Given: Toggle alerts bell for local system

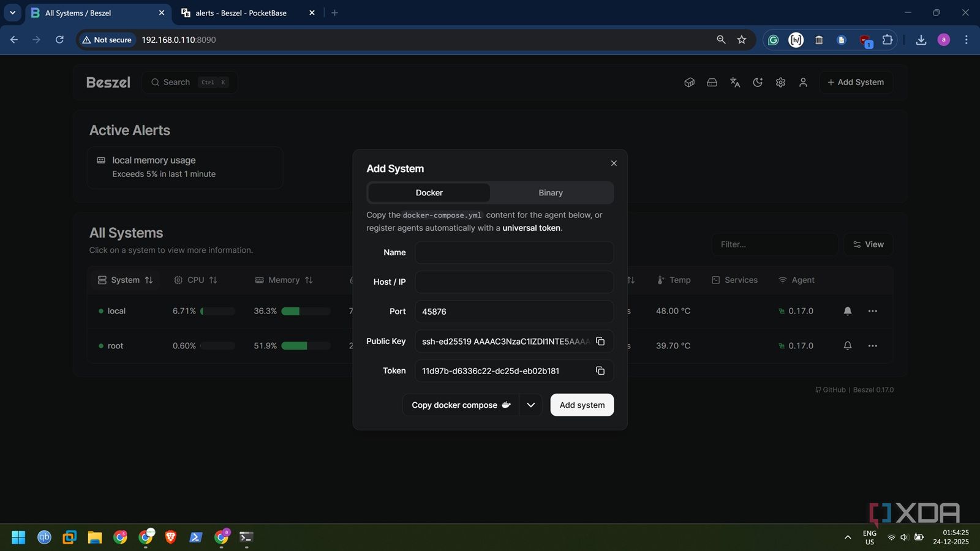Looking at the screenshot, I should 848,311.
